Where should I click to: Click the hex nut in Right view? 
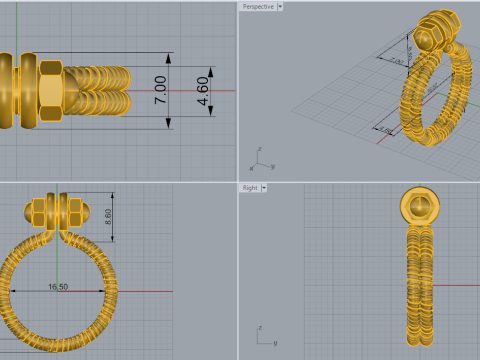click(x=420, y=206)
